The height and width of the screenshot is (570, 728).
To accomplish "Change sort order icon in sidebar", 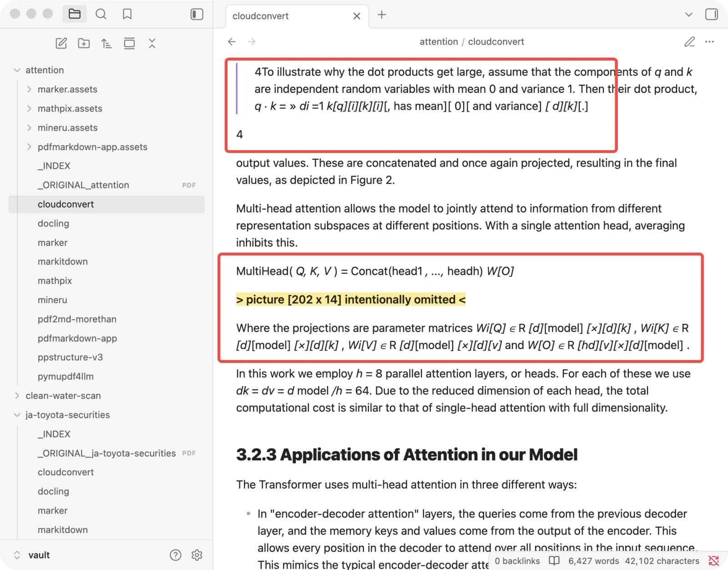I will (x=106, y=43).
